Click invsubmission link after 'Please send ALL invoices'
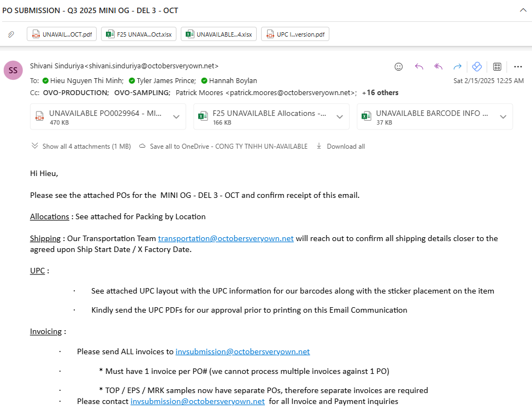The width and height of the screenshot is (532, 416). [x=243, y=351]
